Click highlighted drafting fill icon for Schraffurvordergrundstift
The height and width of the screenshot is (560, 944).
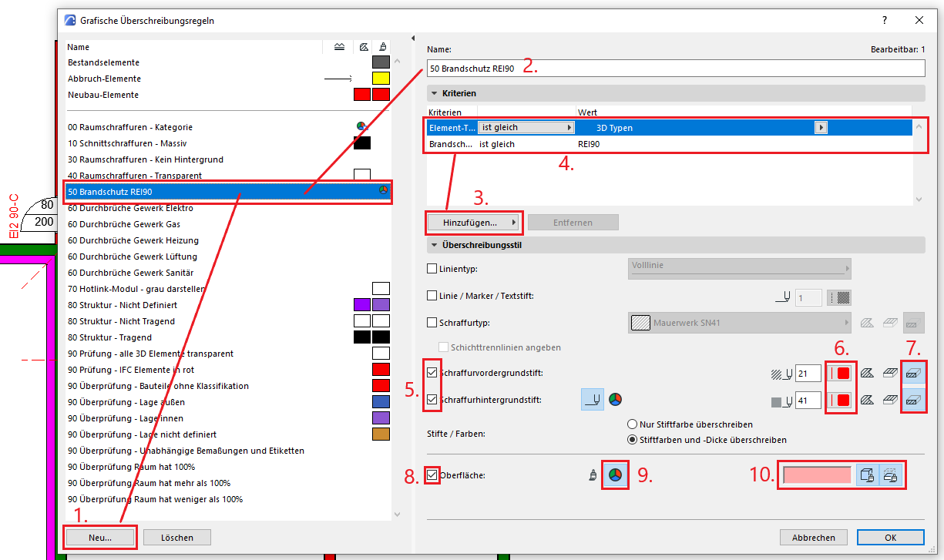[x=913, y=374]
